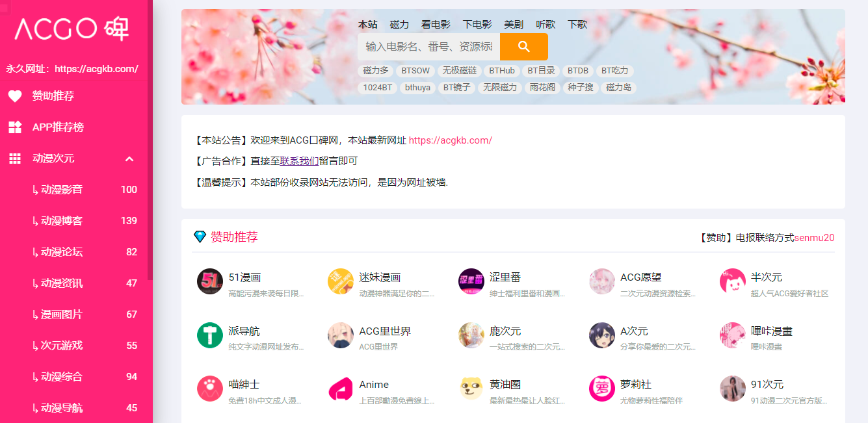
Task: Choose the 雨花阁 search source
Action: tap(542, 88)
